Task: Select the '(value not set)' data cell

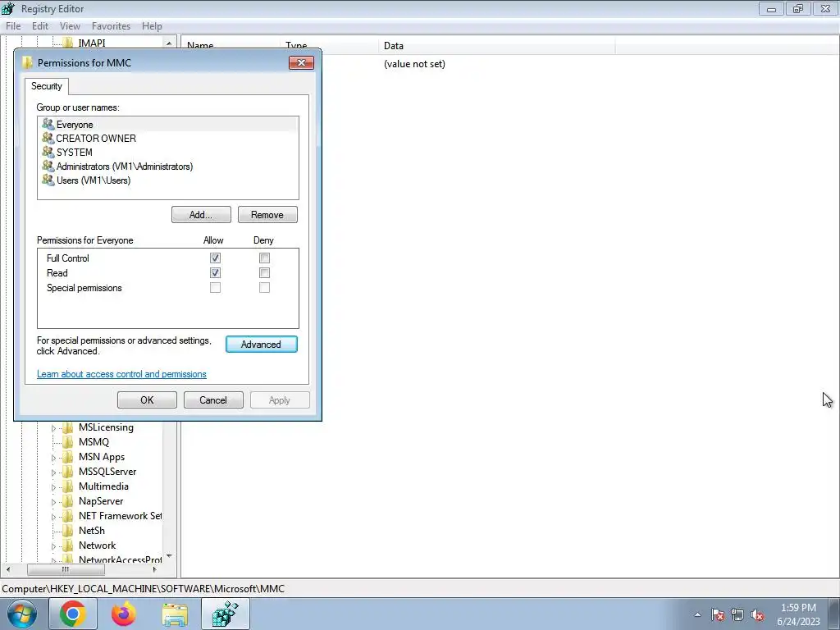Action: [414, 64]
